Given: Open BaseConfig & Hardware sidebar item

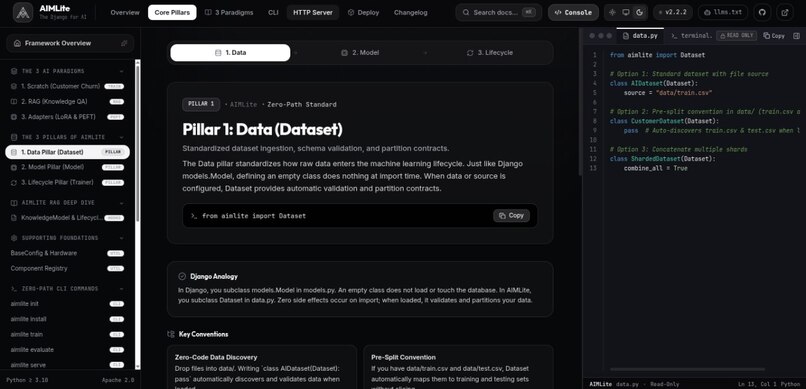Looking at the screenshot, I should 67,253.
